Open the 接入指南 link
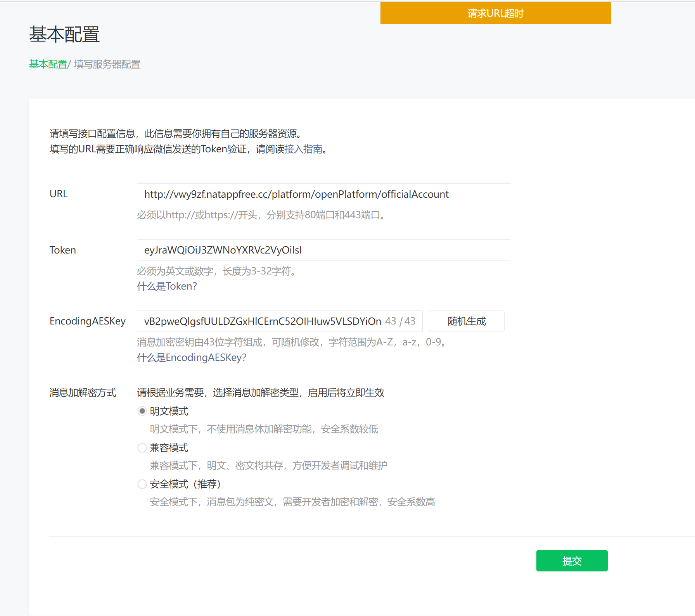The width and height of the screenshot is (695, 616). click(x=303, y=149)
